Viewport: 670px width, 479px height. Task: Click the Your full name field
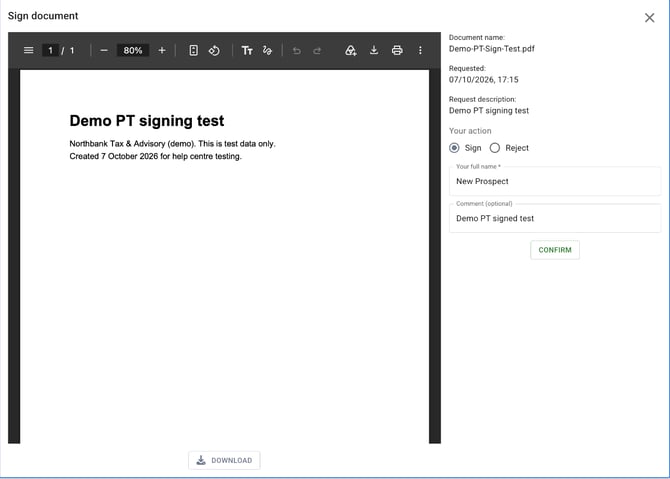coord(555,181)
